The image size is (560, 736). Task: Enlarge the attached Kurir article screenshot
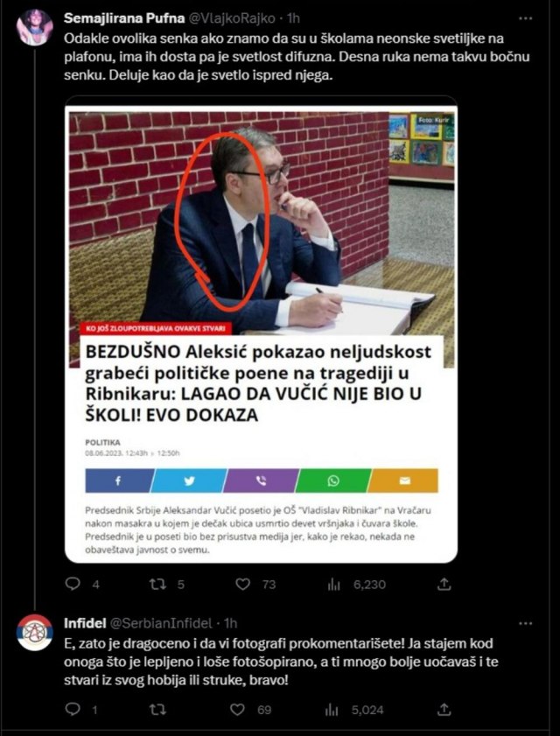tap(261, 330)
